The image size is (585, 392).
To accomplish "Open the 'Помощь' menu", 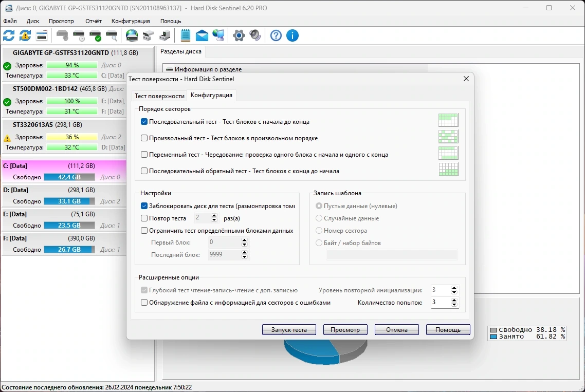I will 171,21.
